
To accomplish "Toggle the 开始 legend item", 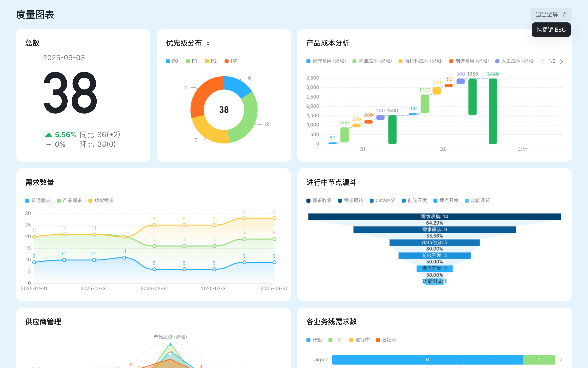I will point(314,340).
